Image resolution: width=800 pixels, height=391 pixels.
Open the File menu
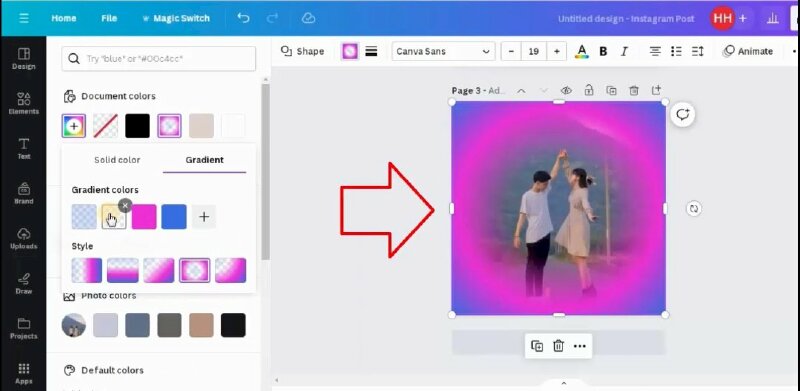(x=109, y=18)
